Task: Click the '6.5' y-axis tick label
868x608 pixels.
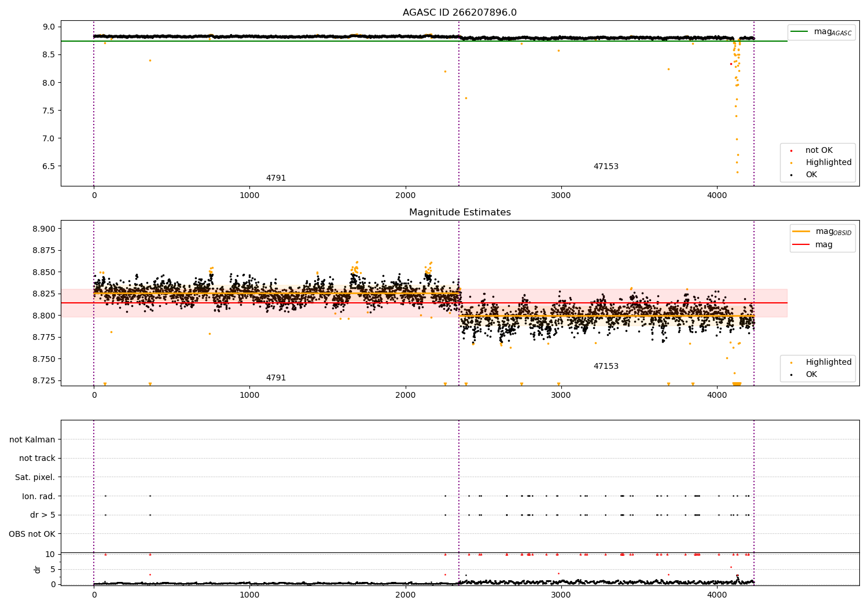Action: pos(49,166)
